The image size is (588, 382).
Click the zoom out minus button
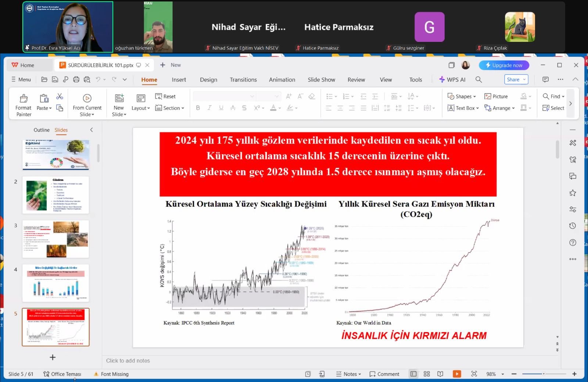[x=514, y=374]
